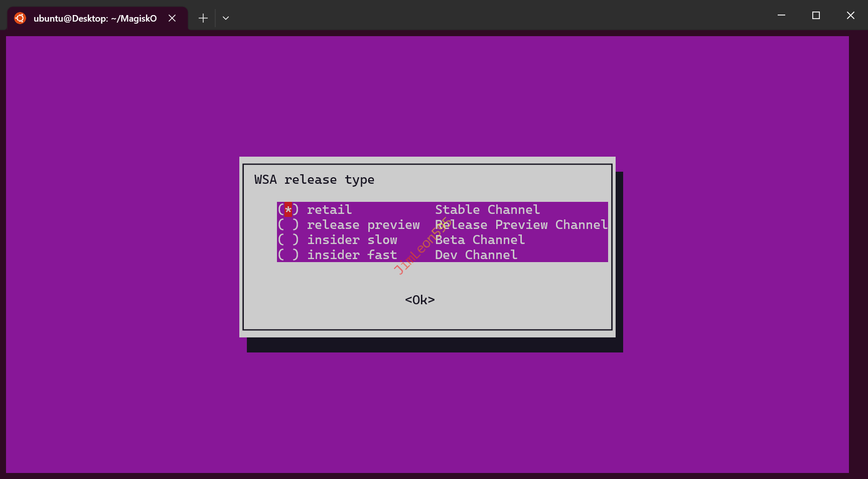Click the Dev Channel description text
This screenshot has width=868, height=479.
pyautogui.click(x=476, y=255)
